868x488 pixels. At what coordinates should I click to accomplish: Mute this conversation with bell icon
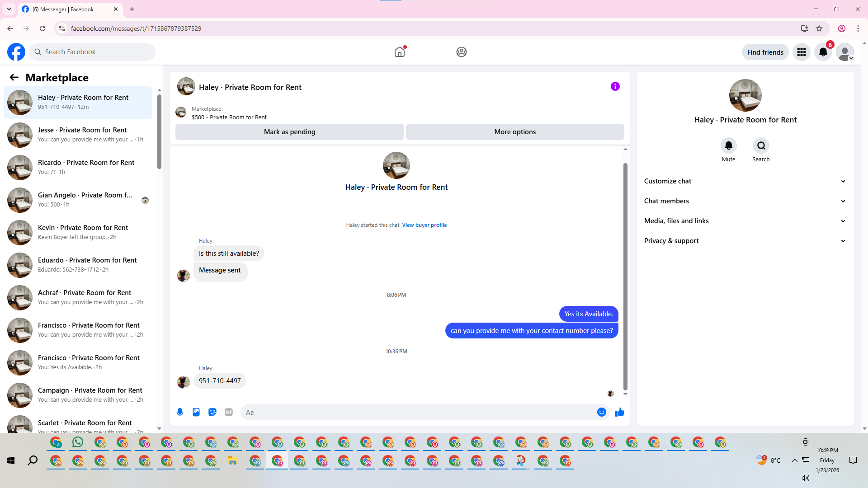click(x=728, y=145)
